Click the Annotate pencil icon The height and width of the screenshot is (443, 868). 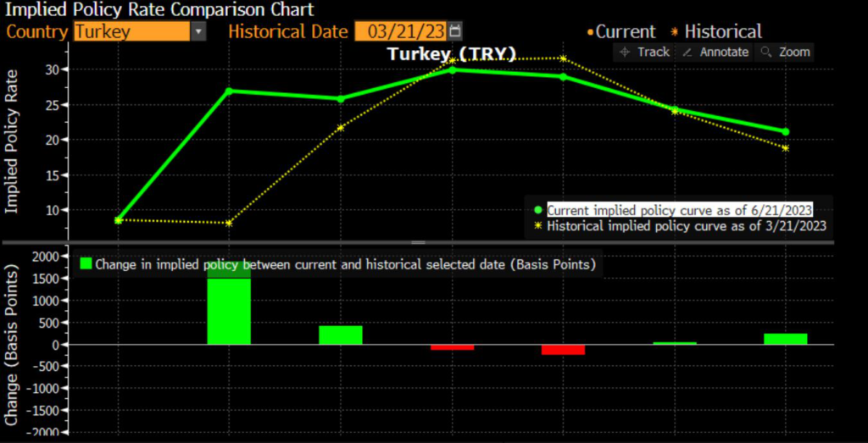click(x=687, y=53)
